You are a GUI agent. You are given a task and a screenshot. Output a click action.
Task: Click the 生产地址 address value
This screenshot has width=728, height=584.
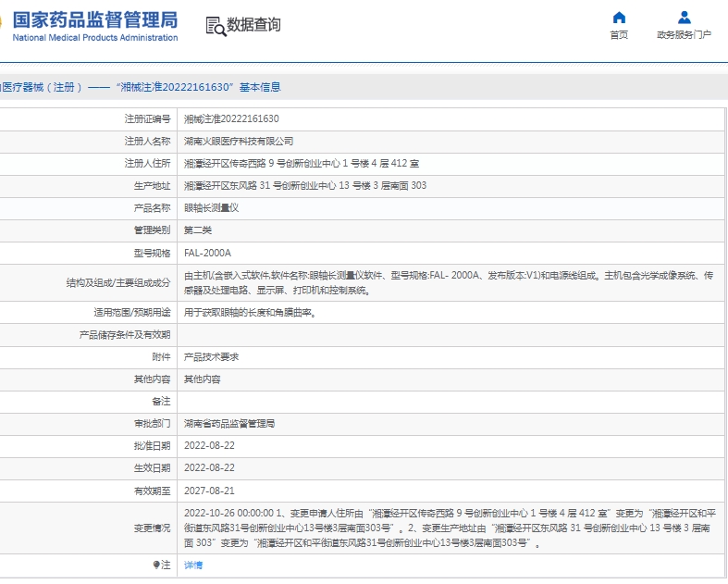coord(305,186)
